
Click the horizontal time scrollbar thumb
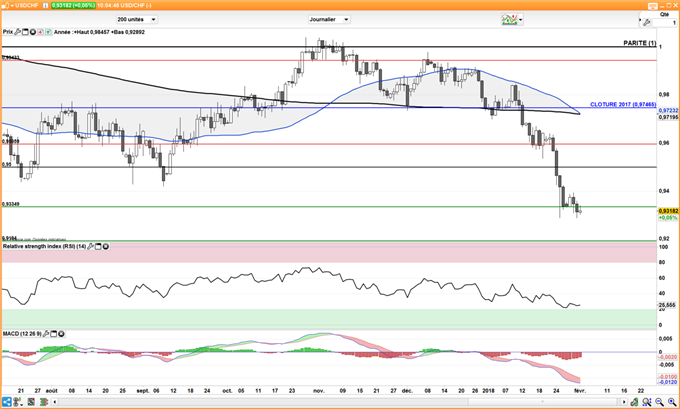tap(542, 402)
